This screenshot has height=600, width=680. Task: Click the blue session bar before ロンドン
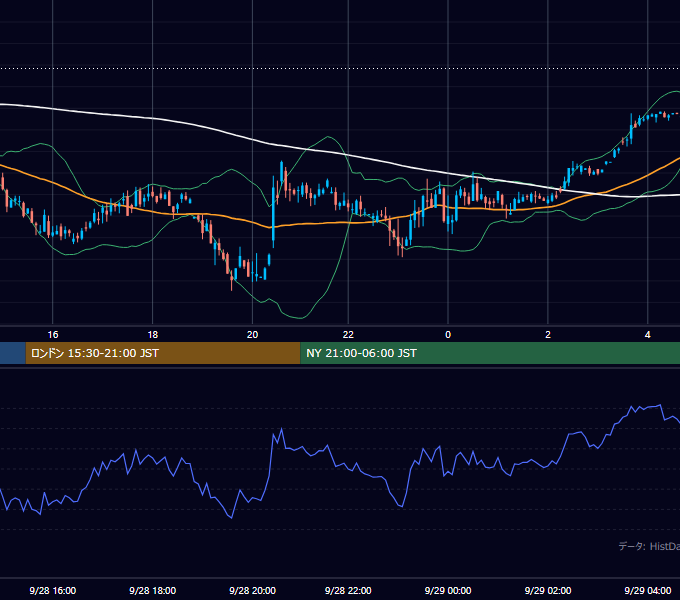tap(13, 353)
